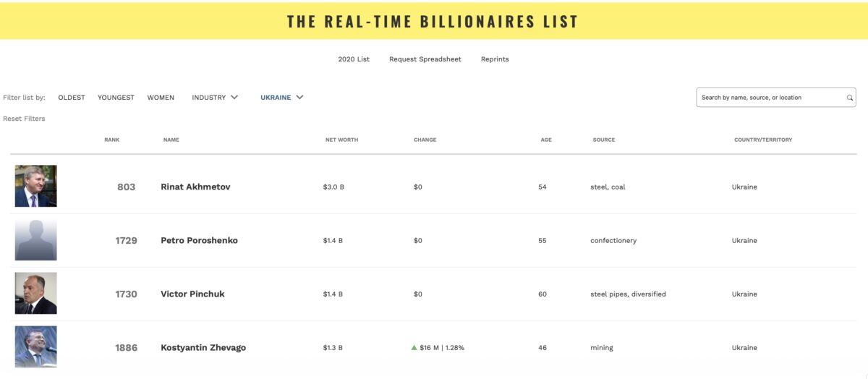The width and height of the screenshot is (868, 379).
Task: Filter list by Youngest
Action: click(x=116, y=98)
